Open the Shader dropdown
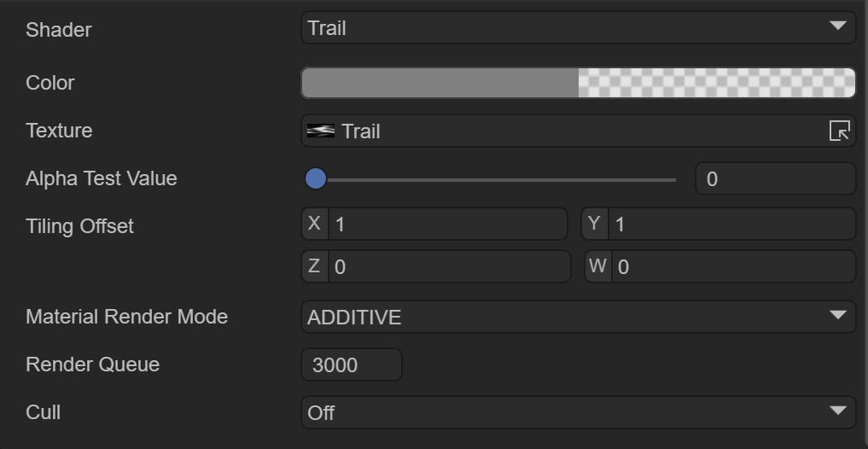This screenshot has height=449, width=868. [x=577, y=28]
